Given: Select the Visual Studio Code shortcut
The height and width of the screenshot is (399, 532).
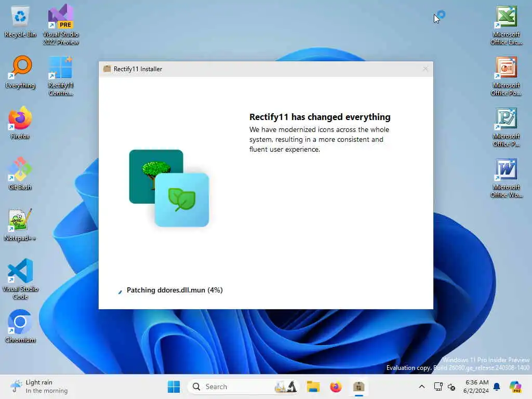Looking at the screenshot, I should (x=20, y=279).
